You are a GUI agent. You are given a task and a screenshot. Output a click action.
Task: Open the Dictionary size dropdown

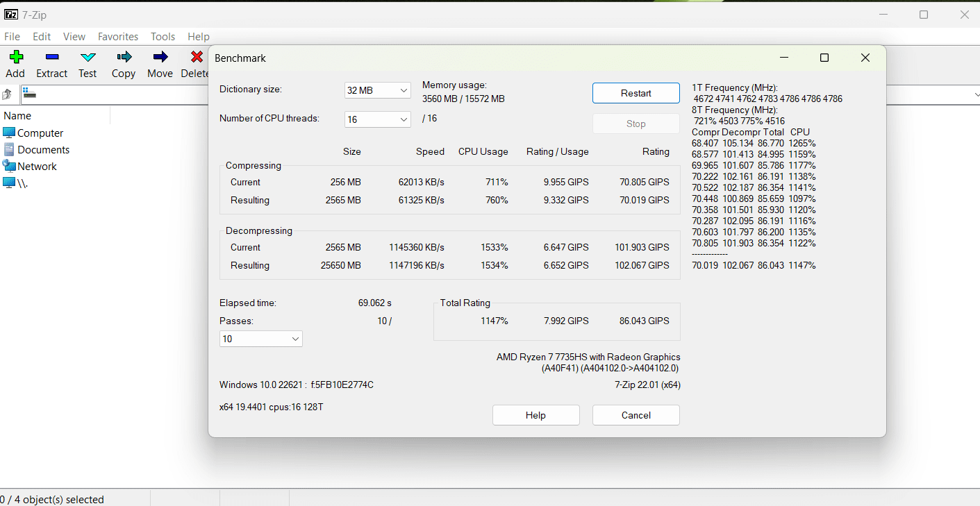(x=377, y=90)
